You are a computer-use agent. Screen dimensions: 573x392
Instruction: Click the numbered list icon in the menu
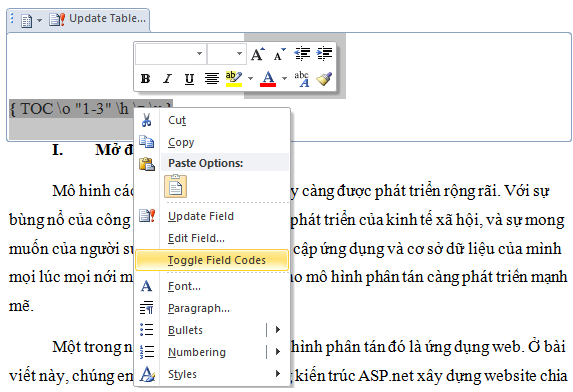(x=147, y=352)
